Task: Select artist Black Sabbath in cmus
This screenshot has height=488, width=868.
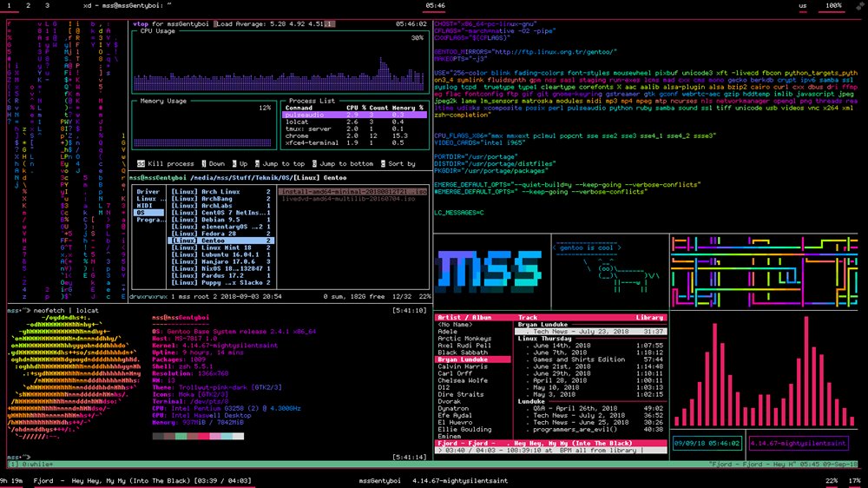Action: [x=463, y=353]
